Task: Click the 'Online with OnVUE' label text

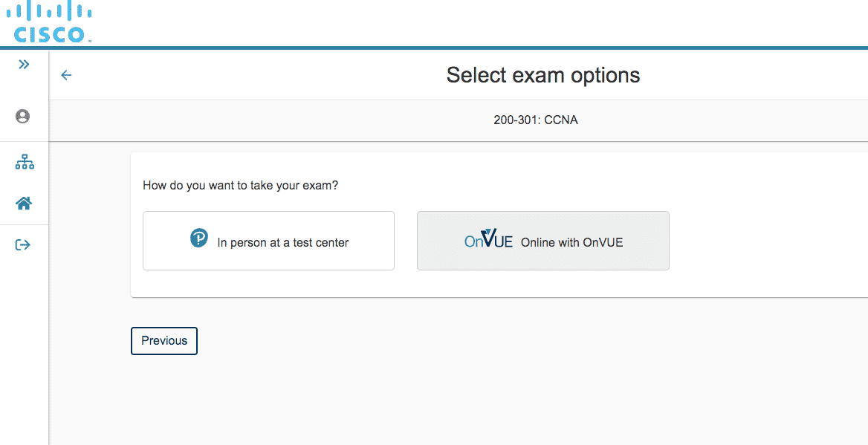Action: point(571,242)
